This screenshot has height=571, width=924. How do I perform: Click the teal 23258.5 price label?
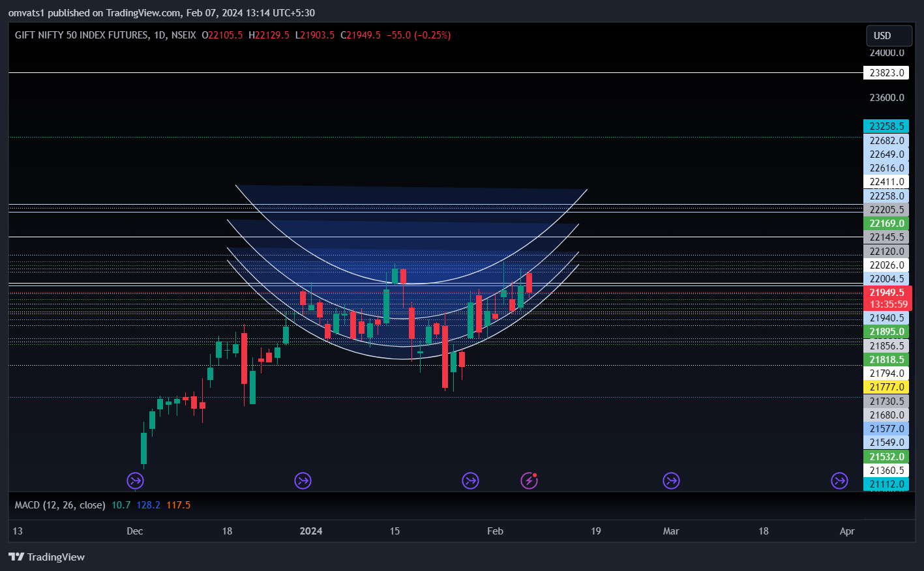click(886, 126)
